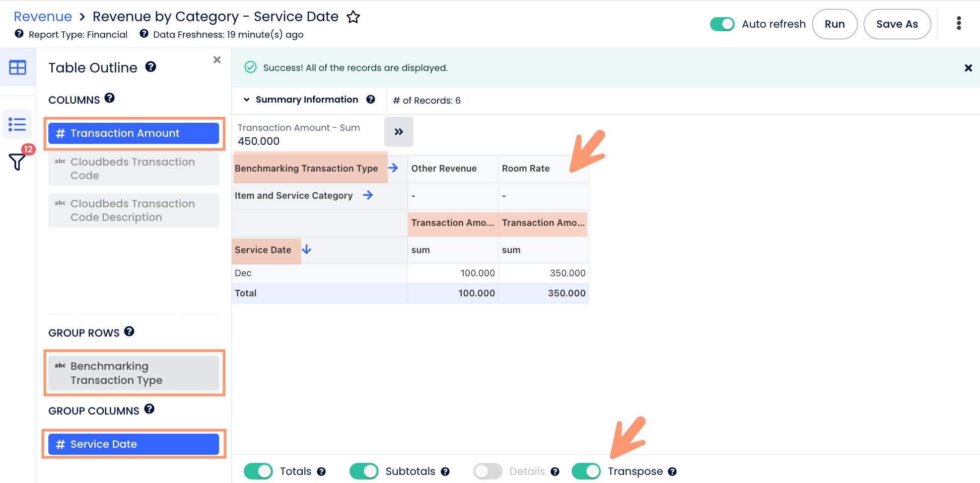
Task: Turn off the Totals toggle
Action: pyautogui.click(x=258, y=471)
